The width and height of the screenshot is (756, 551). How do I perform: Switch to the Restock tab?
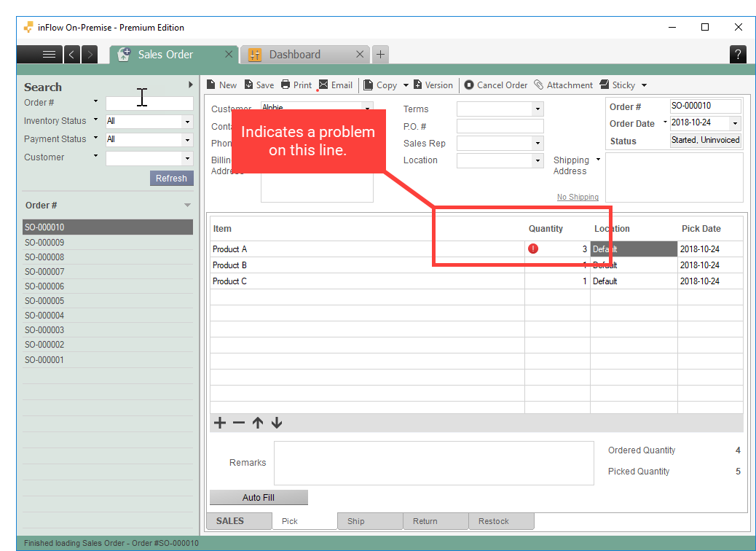point(501,521)
